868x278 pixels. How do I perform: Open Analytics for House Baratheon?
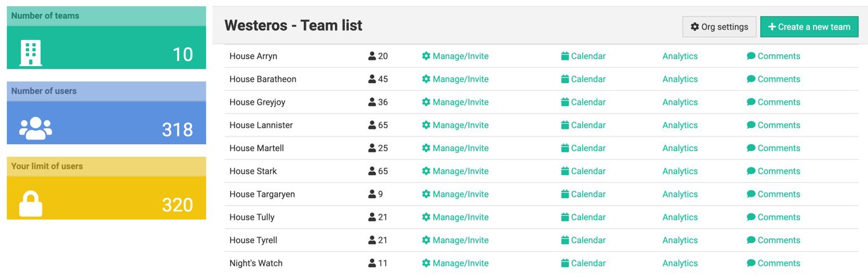(x=680, y=79)
